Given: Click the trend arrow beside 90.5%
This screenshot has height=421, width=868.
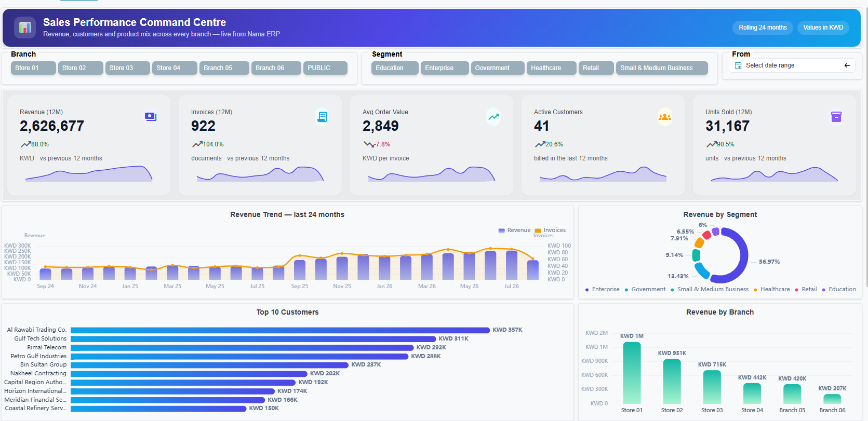Looking at the screenshot, I should (711, 144).
